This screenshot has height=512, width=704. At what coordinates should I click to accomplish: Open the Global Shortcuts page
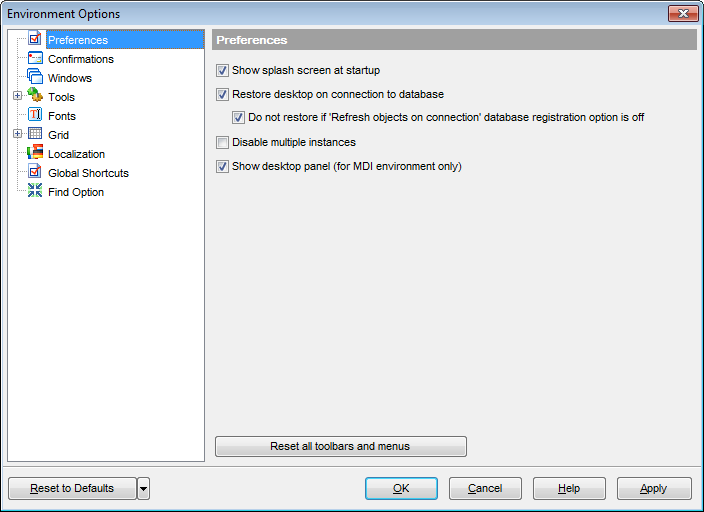[x=88, y=173]
